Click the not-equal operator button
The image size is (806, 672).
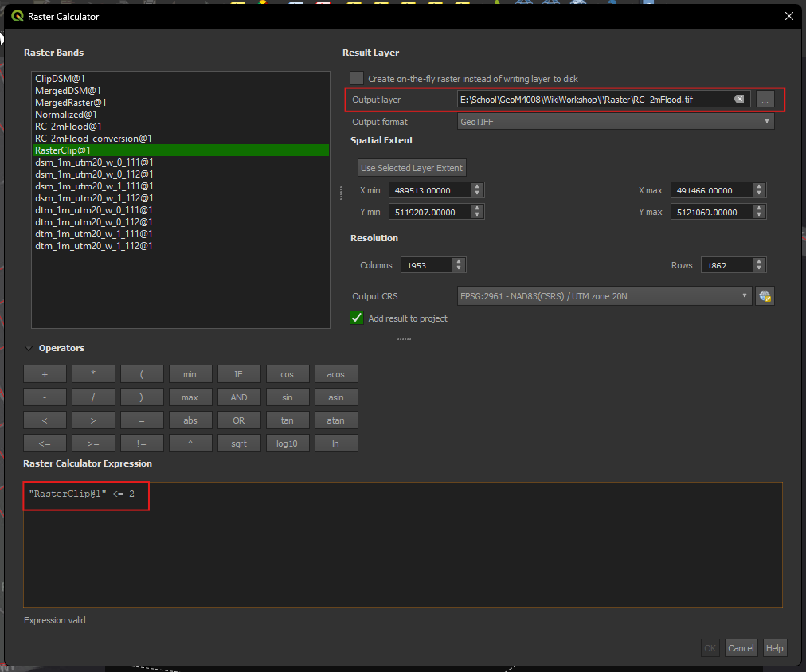pos(142,443)
